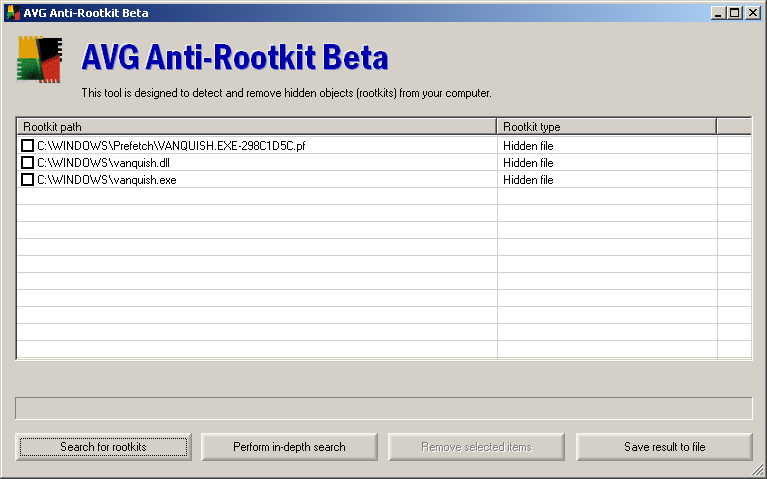Viewport: 767px width, 479px height.
Task: Check the VANQUISH.EXE-298C1D5C.pf checkbox
Action: pyautogui.click(x=27, y=146)
